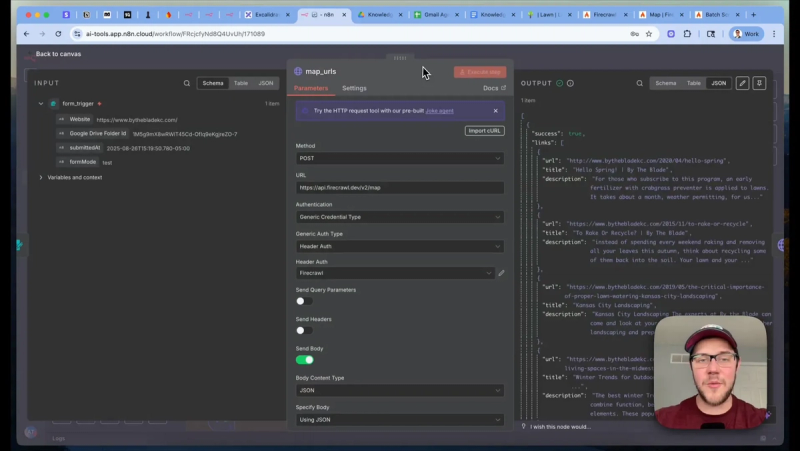Open the browser extensions puzzle icon
The width and height of the screenshot is (800, 451).
[x=687, y=34]
